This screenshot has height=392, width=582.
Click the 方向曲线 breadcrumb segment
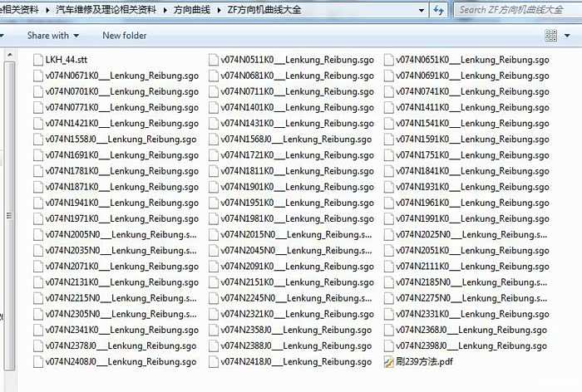point(191,10)
